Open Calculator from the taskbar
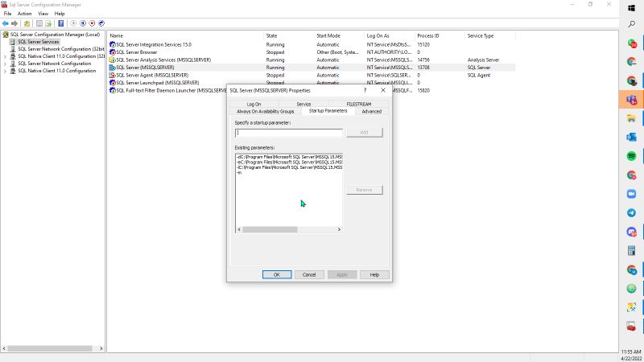This screenshot has width=644, height=362. (631, 251)
